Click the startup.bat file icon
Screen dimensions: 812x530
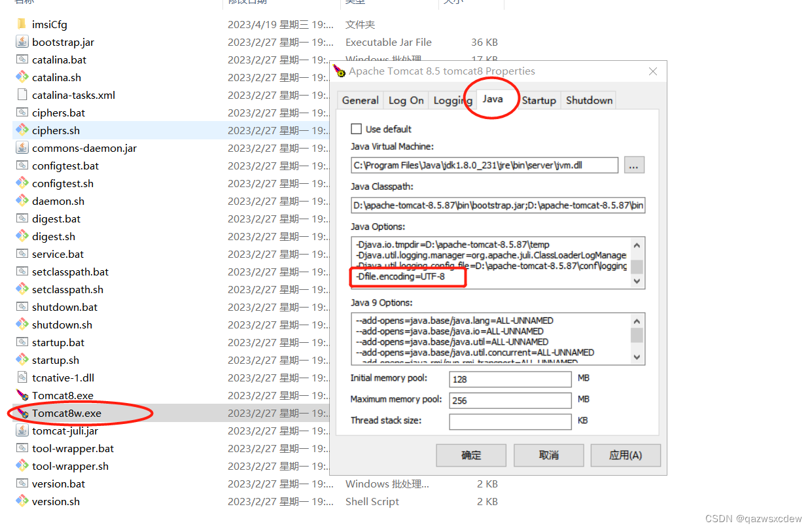tap(22, 342)
